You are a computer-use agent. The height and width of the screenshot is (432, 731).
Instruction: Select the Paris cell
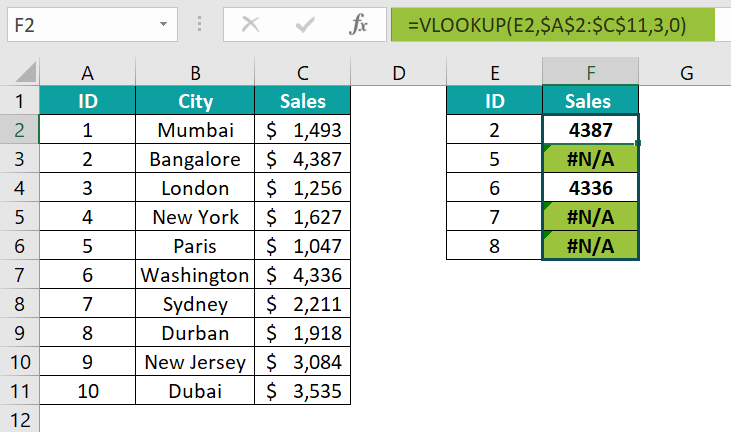(195, 245)
